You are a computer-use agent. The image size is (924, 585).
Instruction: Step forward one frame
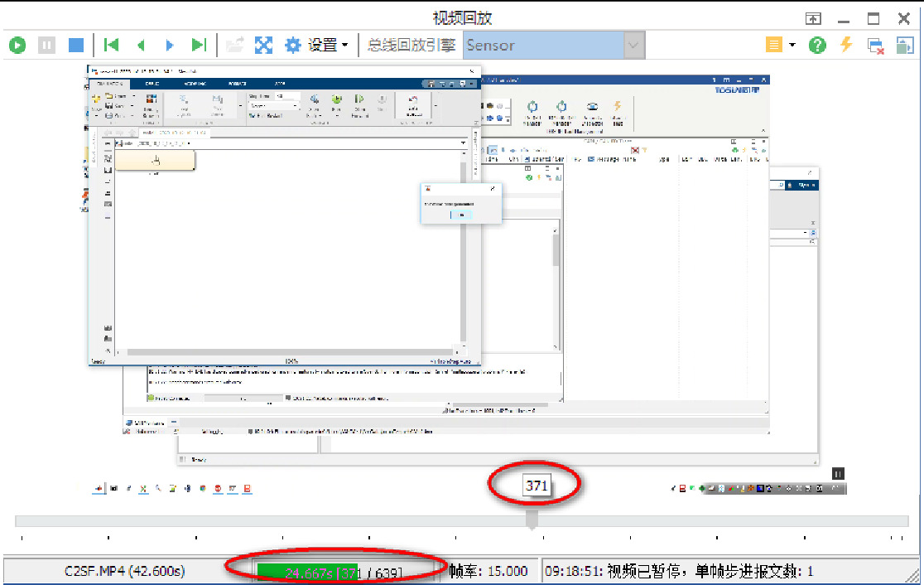[170, 45]
